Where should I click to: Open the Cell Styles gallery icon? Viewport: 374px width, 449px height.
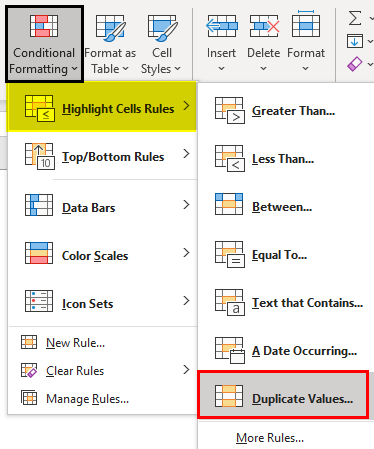[x=162, y=28]
